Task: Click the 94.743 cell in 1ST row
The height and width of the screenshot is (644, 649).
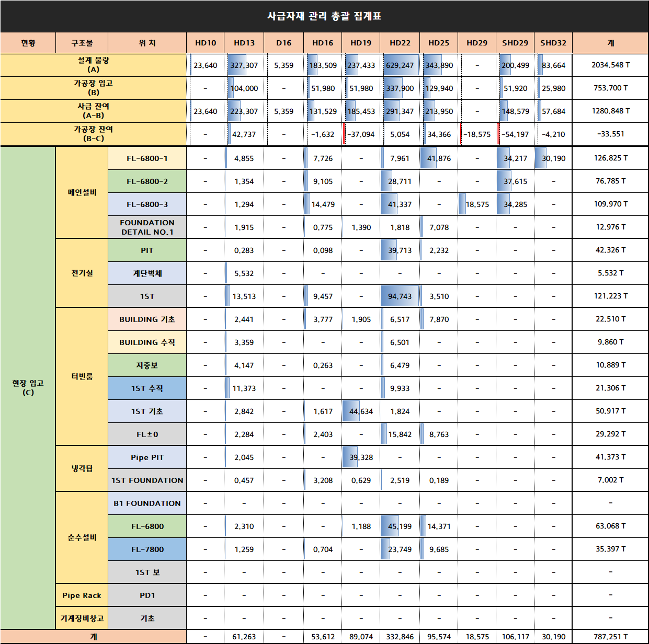Action: 400,296
